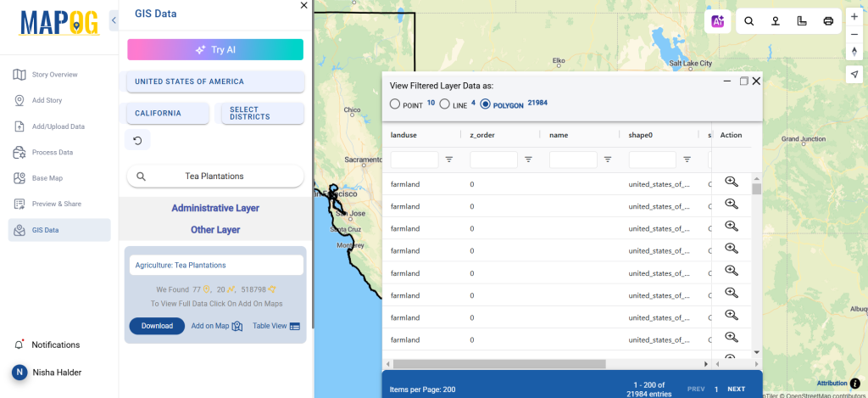Close the GIS Data panel
Viewport: 868px width, 398px height.
(x=303, y=6)
